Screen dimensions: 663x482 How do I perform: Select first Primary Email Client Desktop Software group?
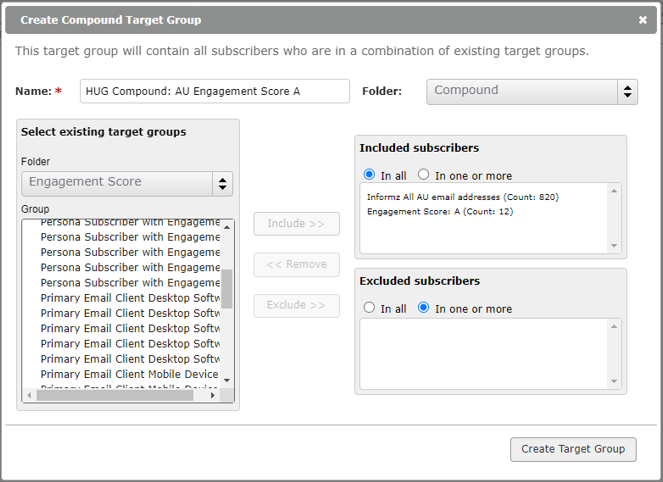click(130, 298)
